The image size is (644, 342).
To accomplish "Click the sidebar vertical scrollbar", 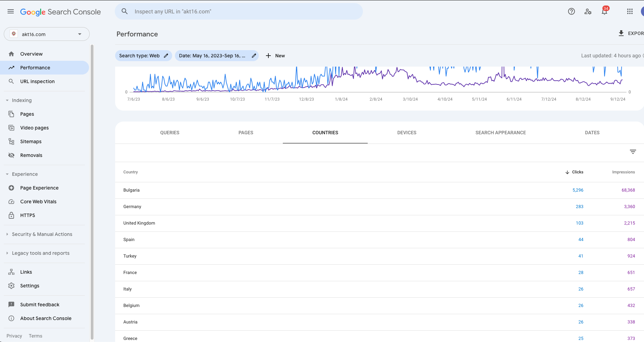I will pyautogui.click(x=92, y=192).
